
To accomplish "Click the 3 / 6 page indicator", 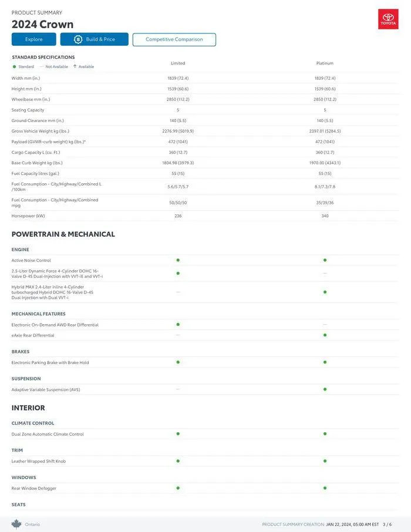I will [387, 524].
